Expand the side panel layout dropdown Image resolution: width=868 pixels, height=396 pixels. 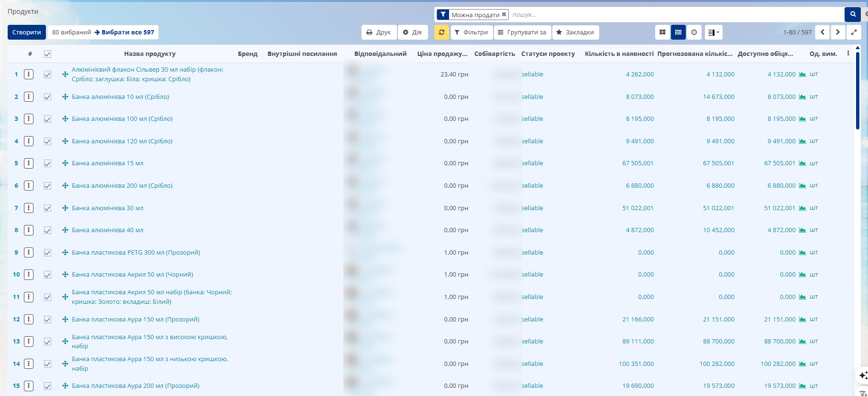[x=714, y=32]
